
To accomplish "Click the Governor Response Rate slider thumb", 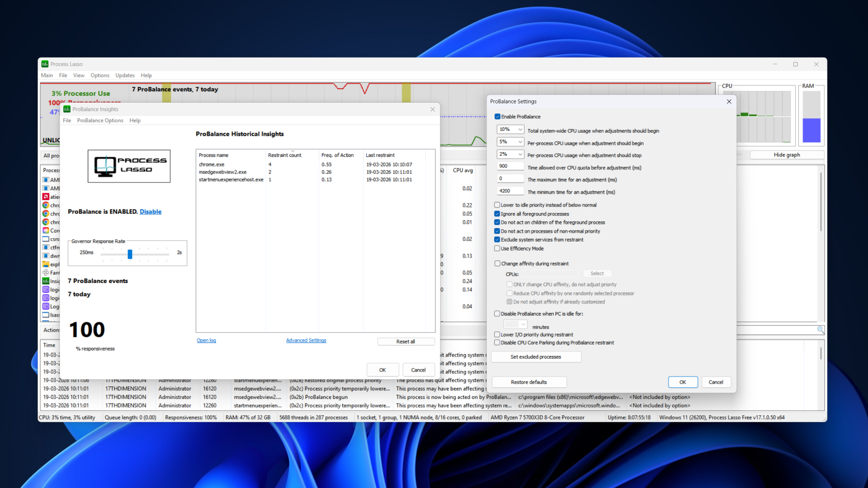I will click(130, 254).
